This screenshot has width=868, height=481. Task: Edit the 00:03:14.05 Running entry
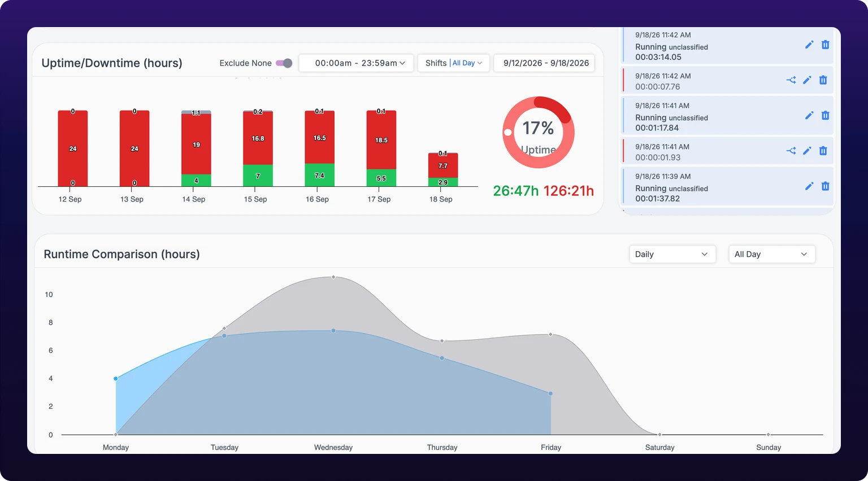809,45
